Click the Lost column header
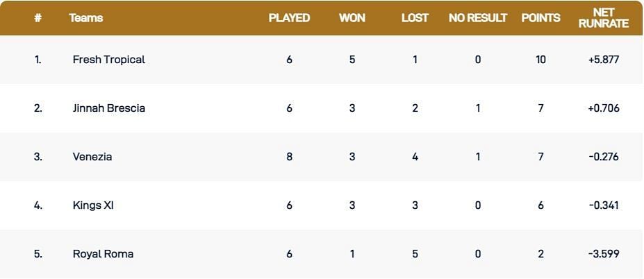This screenshot has width=644, height=279. click(415, 18)
